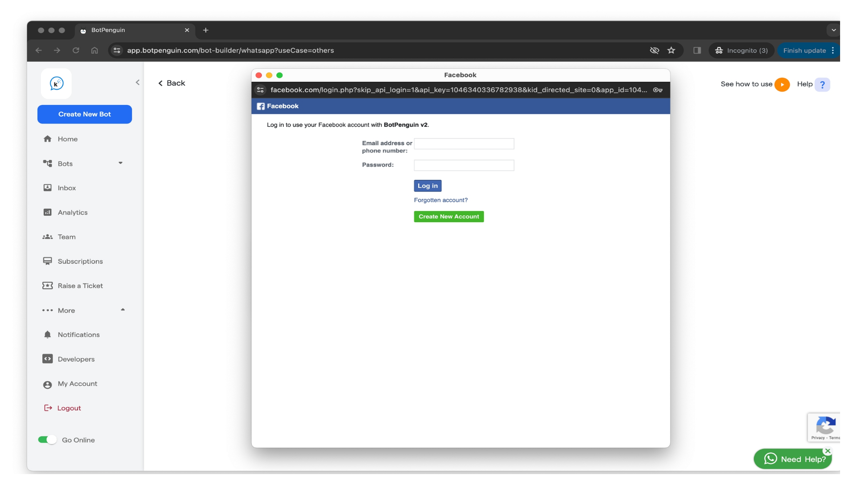
Task: Open the Chrome three-dot menu
Action: [833, 50]
